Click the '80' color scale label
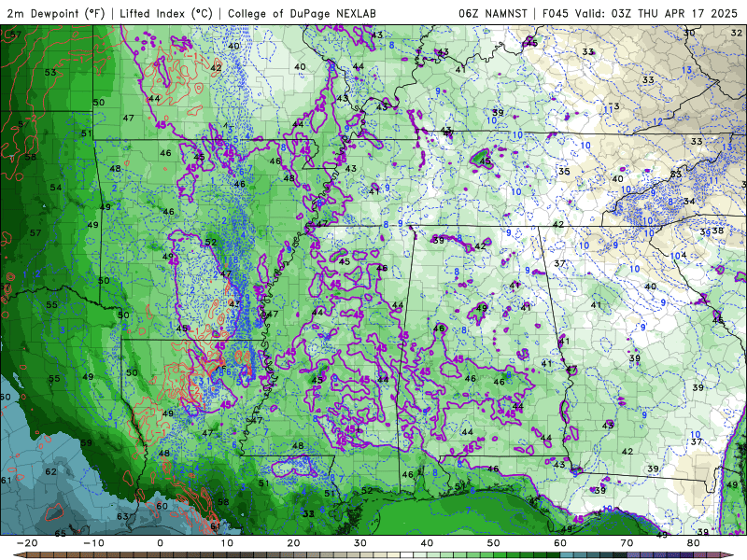Screen dimensions: 747x560 pyautogui.click(x=694, y=543)
